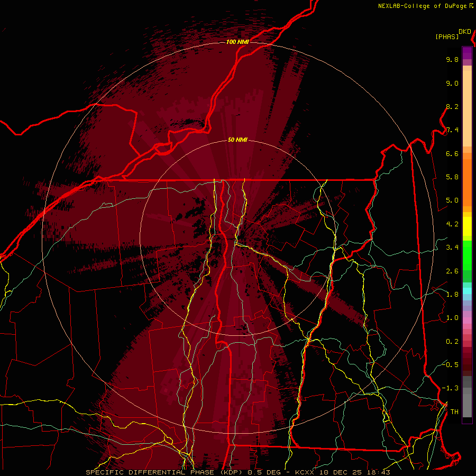Click the 9.0 scale value
Image resolution: width=476 pixels, height=476 pixels.
click(x=452, y=83)
